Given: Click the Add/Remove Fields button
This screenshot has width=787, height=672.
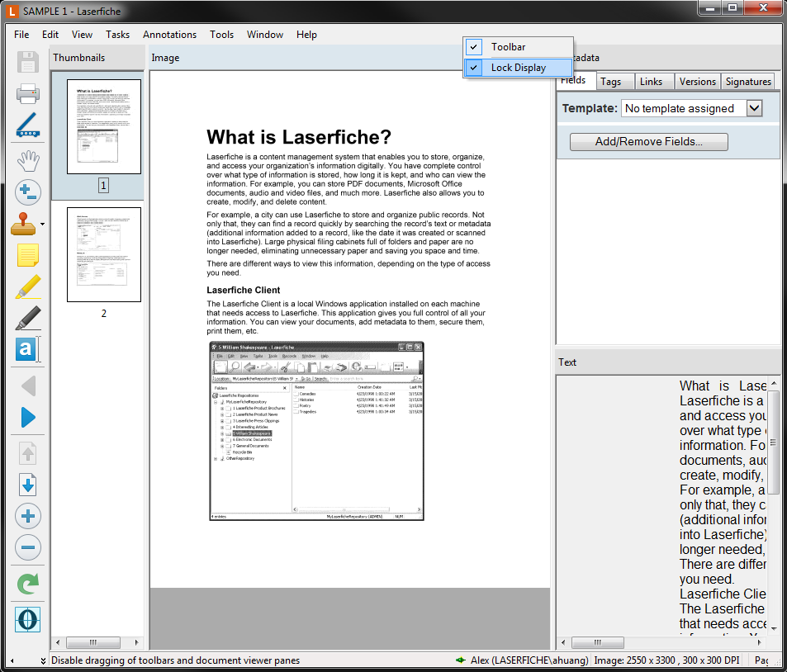Looking at the screenshot, I should point(648,141).
